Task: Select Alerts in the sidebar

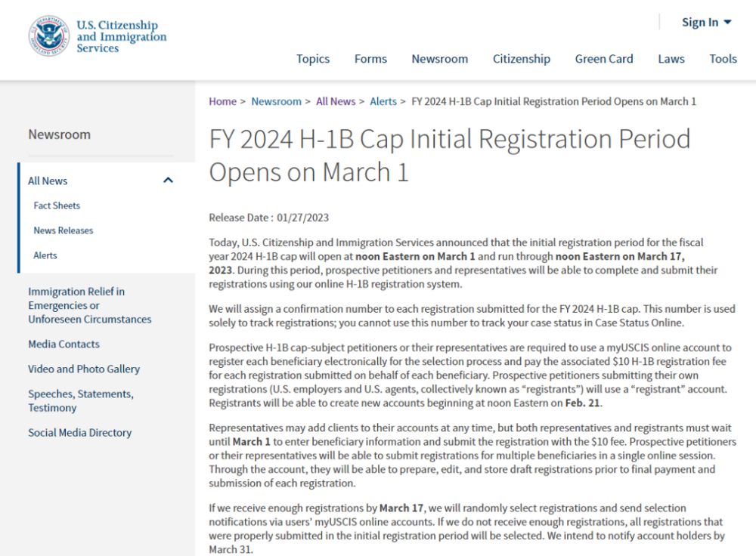Action: (45, 255)
